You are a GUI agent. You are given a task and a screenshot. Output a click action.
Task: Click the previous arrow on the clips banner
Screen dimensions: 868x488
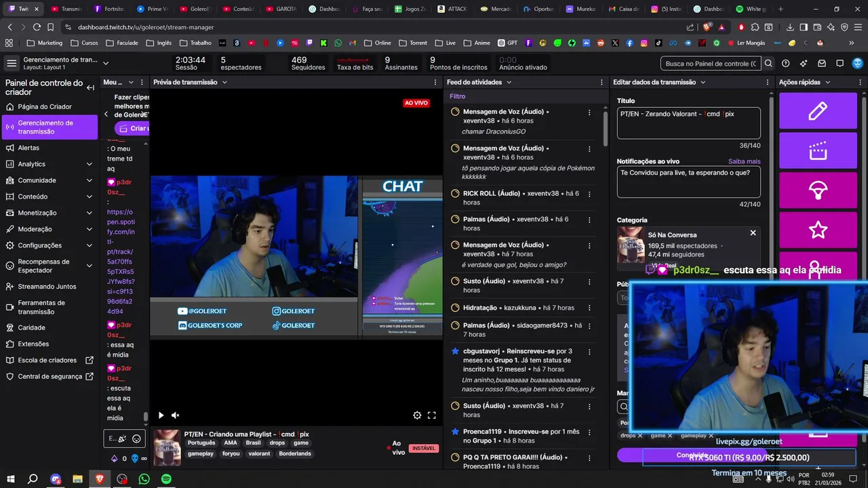pyautogui.click(x=106, y=115)
